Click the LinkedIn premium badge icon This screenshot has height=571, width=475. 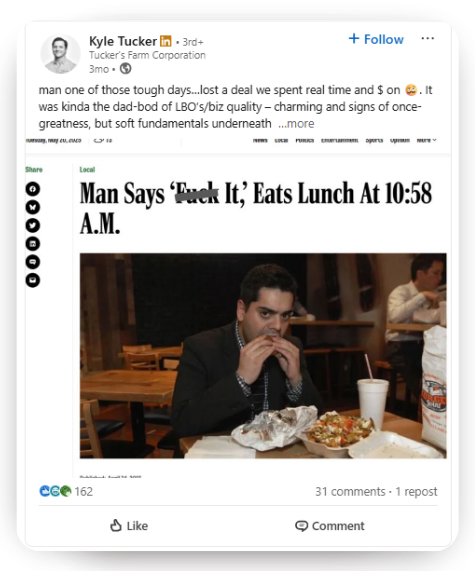tap(166, 41)
